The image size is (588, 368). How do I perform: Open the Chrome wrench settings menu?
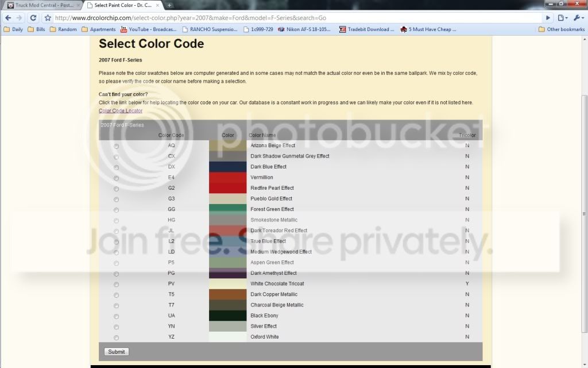pyautogui.click(x=578, y=18)
